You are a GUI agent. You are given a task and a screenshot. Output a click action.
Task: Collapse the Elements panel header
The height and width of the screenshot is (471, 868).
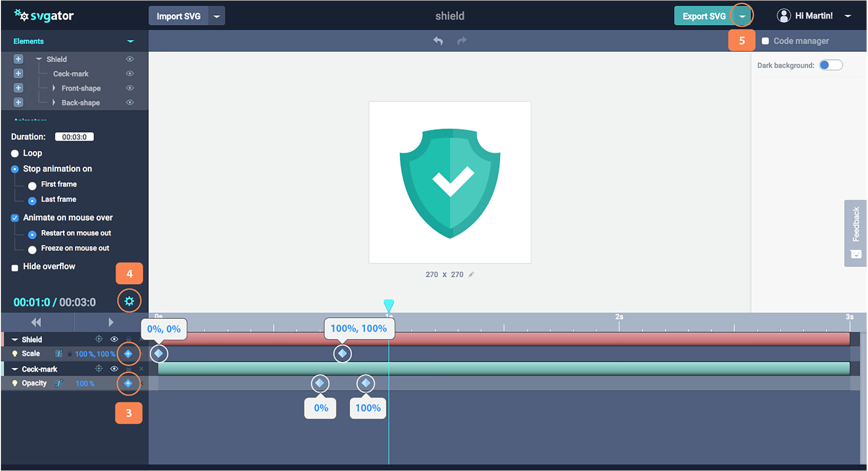tap(130, 41)
